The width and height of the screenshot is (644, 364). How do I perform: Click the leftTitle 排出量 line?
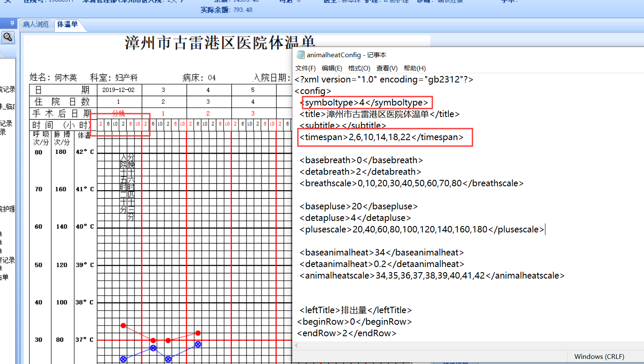point(356,310)
